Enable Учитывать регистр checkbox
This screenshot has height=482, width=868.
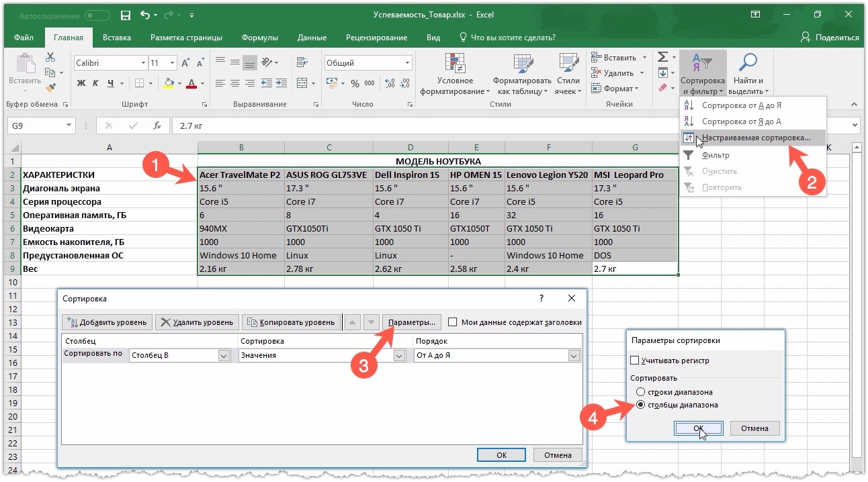coord(635,360)
